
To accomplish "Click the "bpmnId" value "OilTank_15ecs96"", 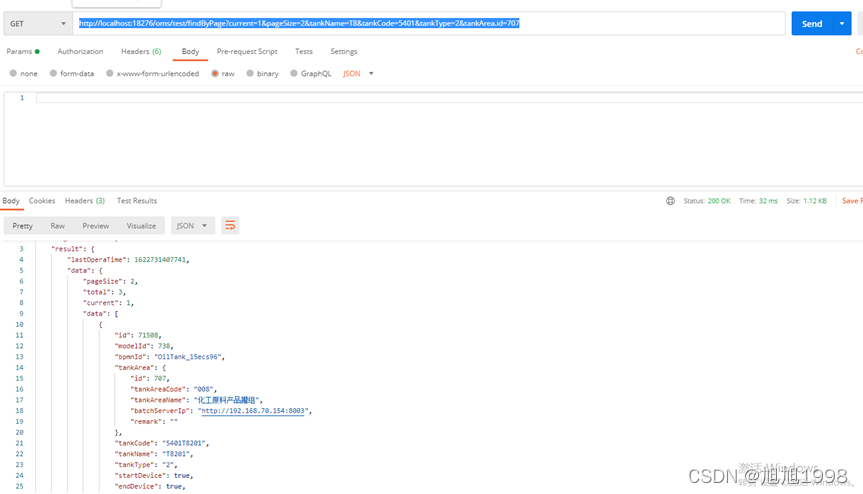I will [188, 357].
